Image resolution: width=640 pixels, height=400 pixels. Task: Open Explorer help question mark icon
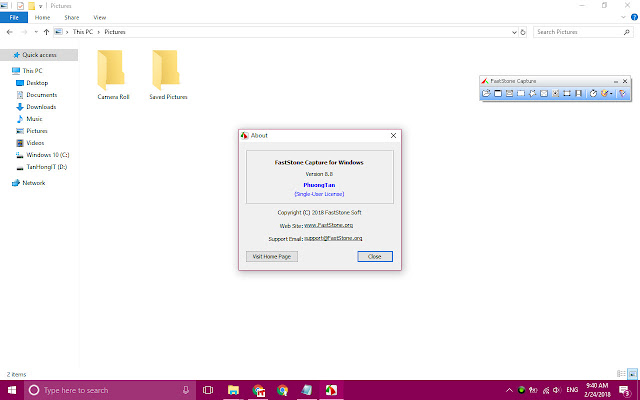tap(634, 17)
